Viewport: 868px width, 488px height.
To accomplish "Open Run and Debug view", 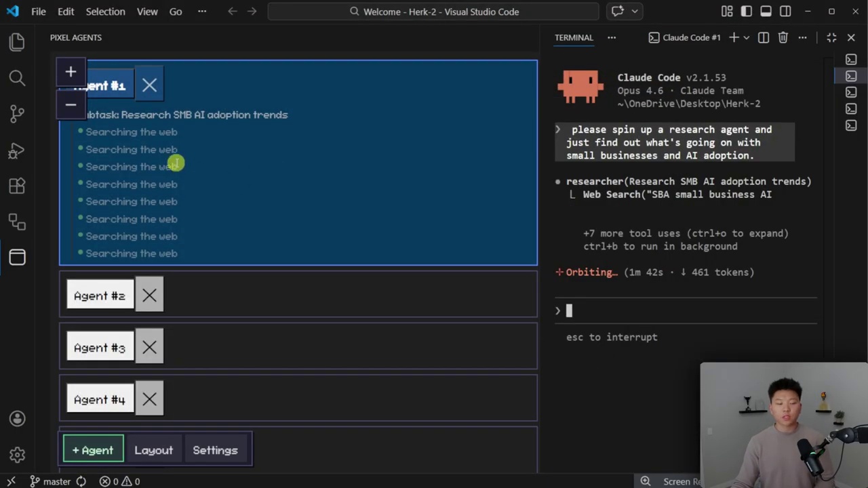I will 17,150.
